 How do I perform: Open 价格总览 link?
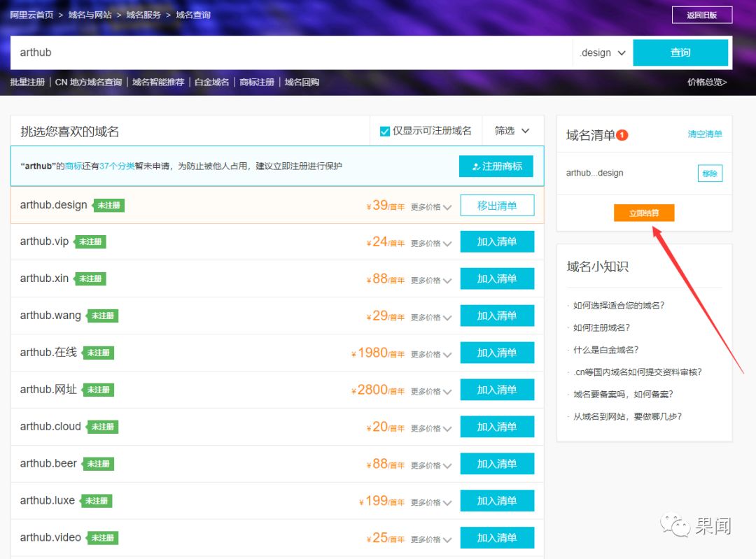click(x=707, y=82)
